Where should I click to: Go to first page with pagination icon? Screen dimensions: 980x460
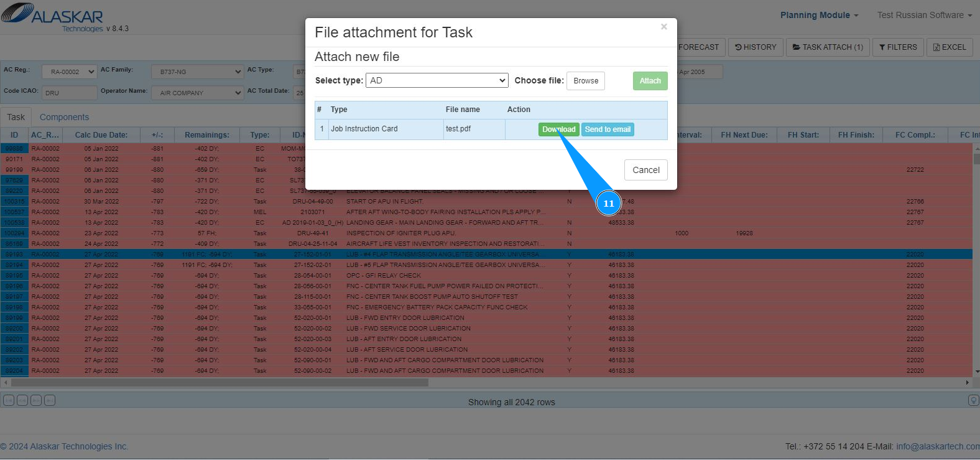tap(9, 400)
